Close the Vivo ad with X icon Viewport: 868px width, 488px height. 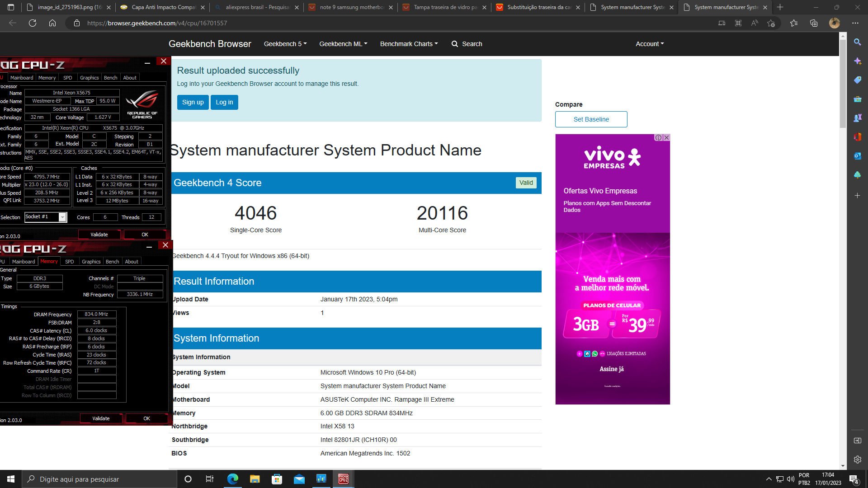click(666, 137)
